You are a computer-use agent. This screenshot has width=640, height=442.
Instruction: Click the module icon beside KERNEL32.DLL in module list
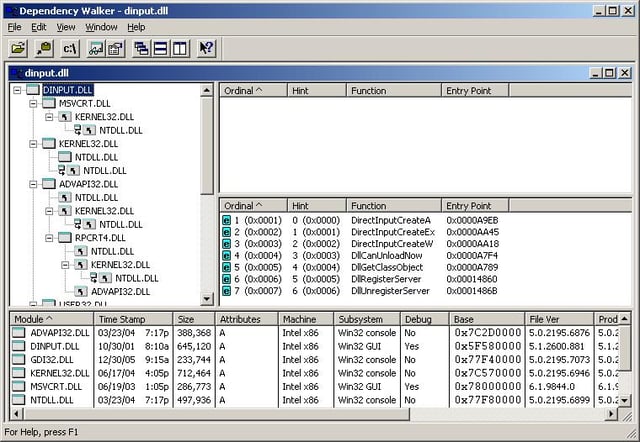tap(18, 373)
